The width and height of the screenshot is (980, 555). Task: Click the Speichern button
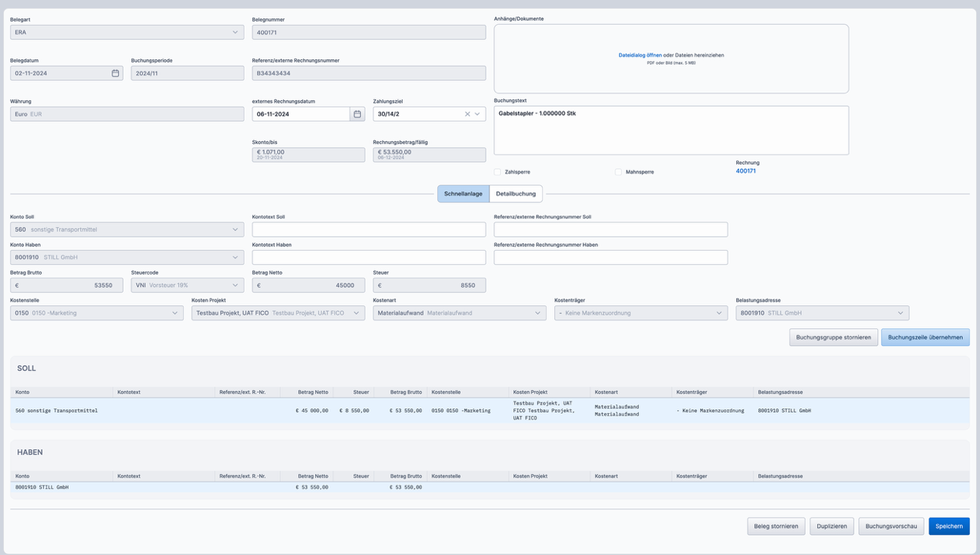coord(948,526)
